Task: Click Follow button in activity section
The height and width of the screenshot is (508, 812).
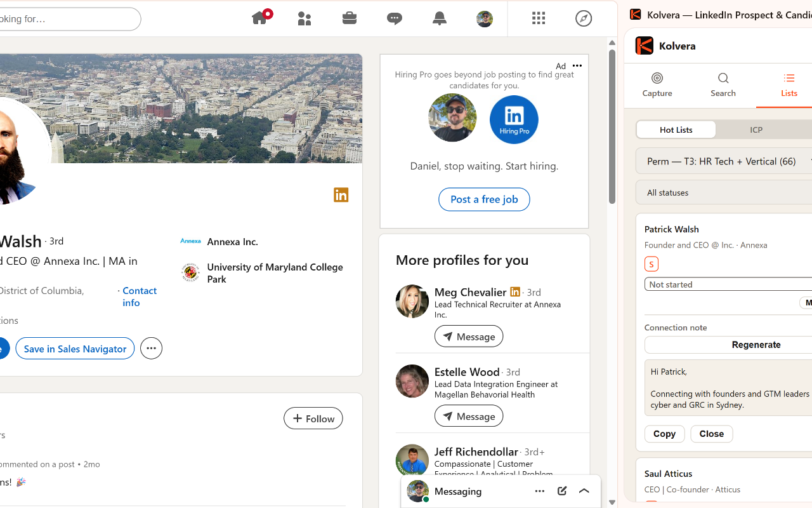Action: click(313, 418)
